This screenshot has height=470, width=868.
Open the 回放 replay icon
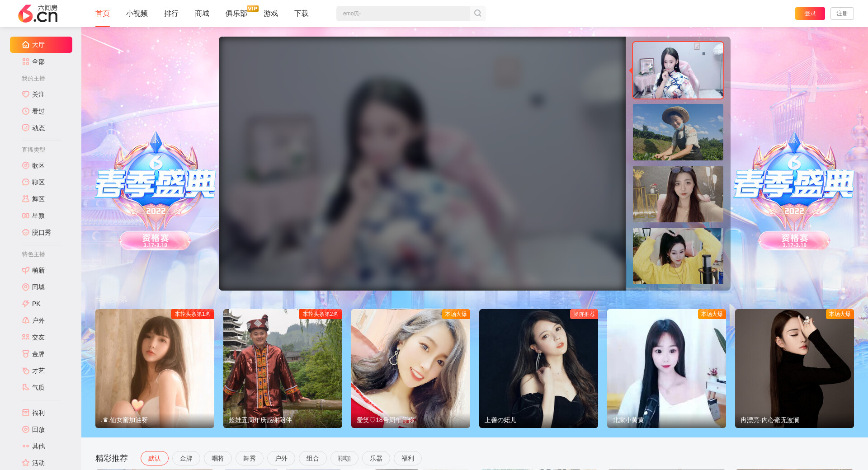26,429
